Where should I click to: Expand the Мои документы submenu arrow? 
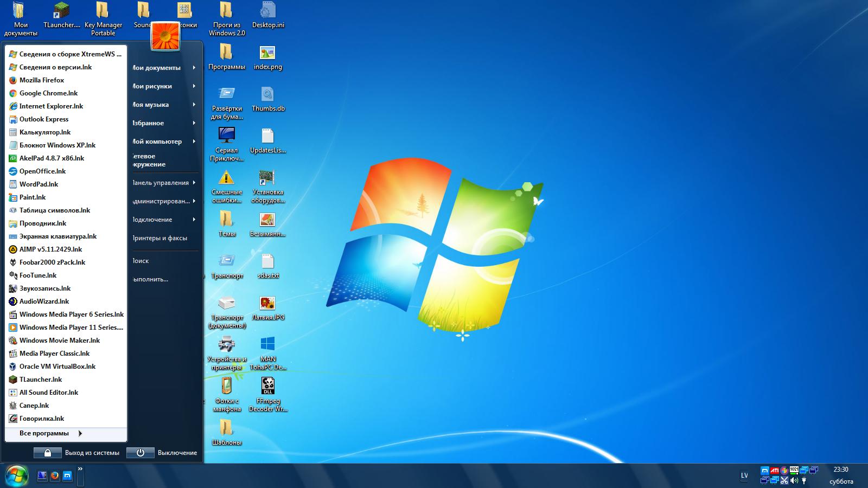pyautogui.click(x=194, y=68)
